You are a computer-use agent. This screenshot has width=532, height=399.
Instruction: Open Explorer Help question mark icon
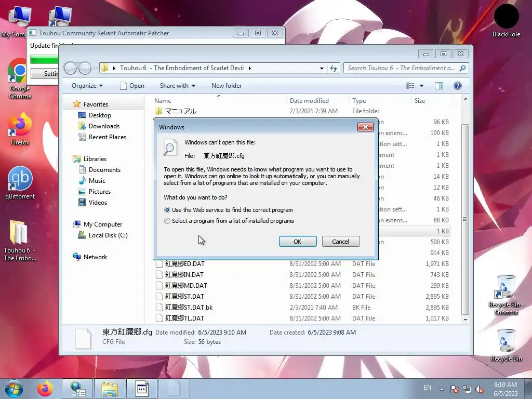457,86
